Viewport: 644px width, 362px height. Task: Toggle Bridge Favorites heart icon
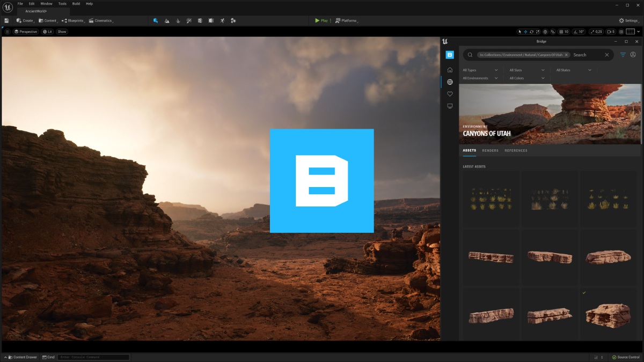(x=450, y=94)
